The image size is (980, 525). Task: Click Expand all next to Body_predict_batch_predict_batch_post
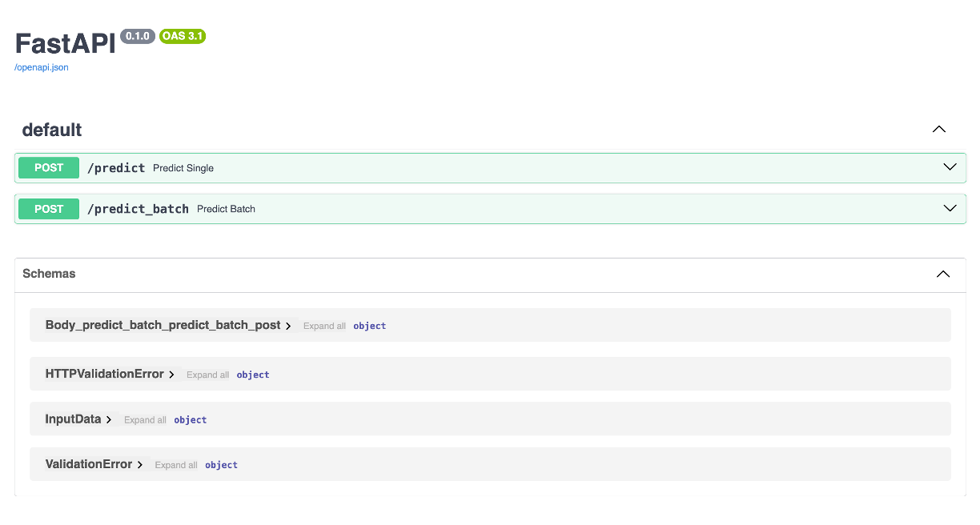[324, 326]
